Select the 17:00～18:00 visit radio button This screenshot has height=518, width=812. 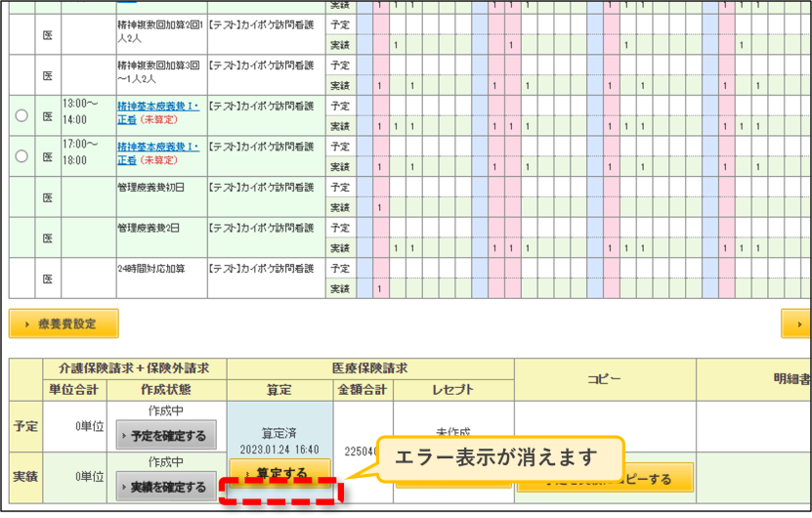tap(21, 156)
